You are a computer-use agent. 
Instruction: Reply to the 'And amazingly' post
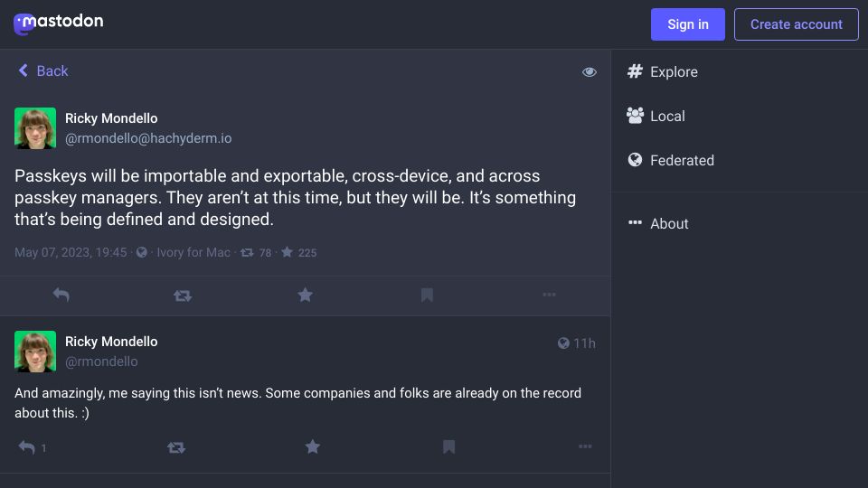pyautogui.click(x=26, y=447)
